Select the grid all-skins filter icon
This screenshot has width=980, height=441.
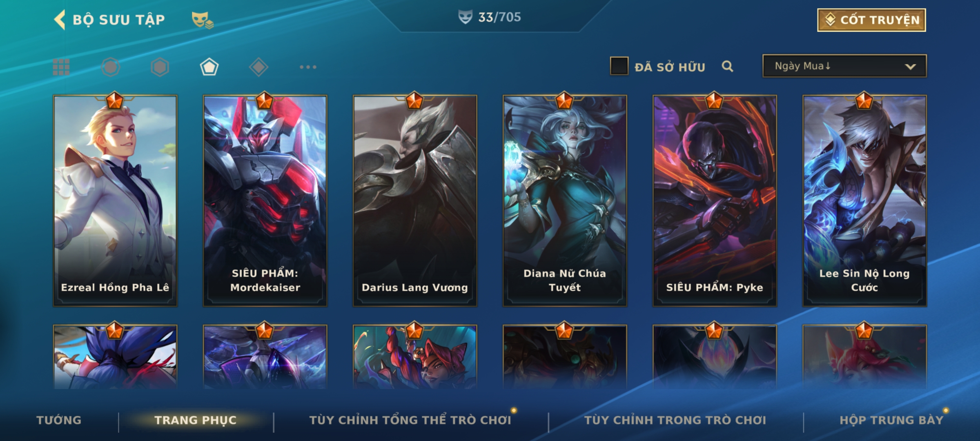click(x=61, y=67)
